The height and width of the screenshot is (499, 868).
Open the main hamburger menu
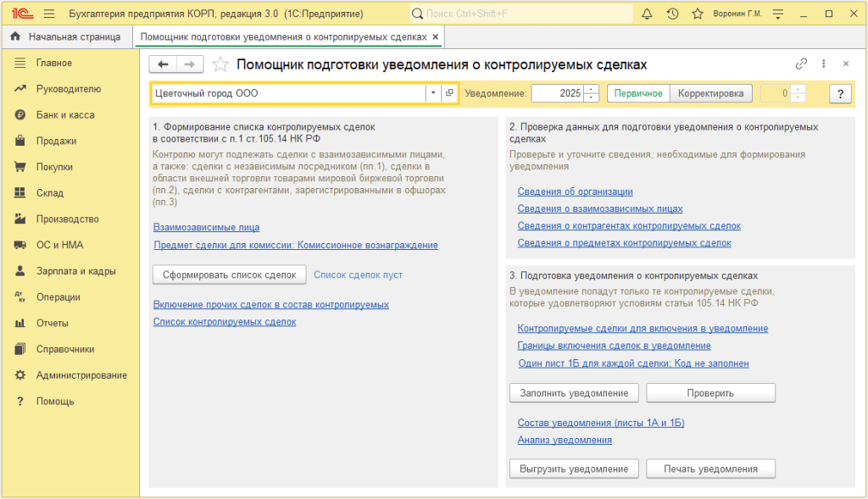[x=48, y=14]
